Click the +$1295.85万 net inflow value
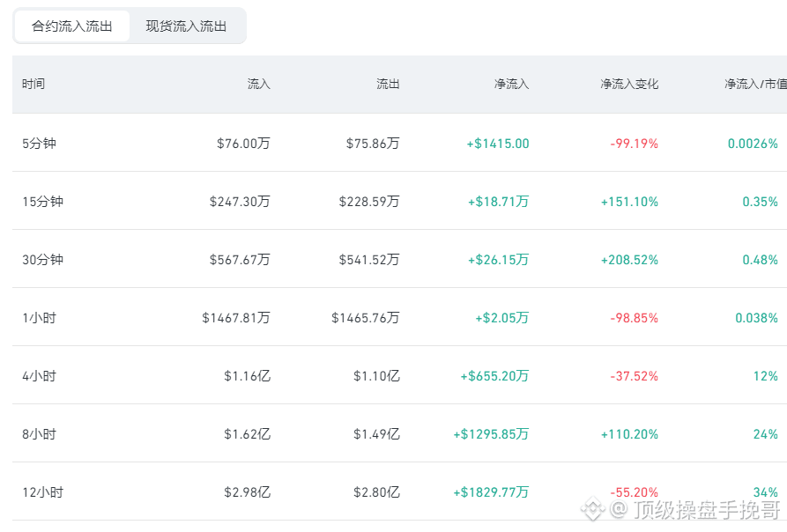The width and height of the screenshot is (787, 532). click(492, 434)
